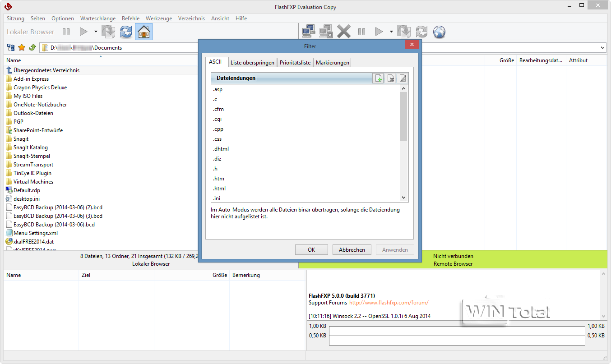Click the remote browser play transfer icon
The image size is (611, 364).
tap(379, 32)
